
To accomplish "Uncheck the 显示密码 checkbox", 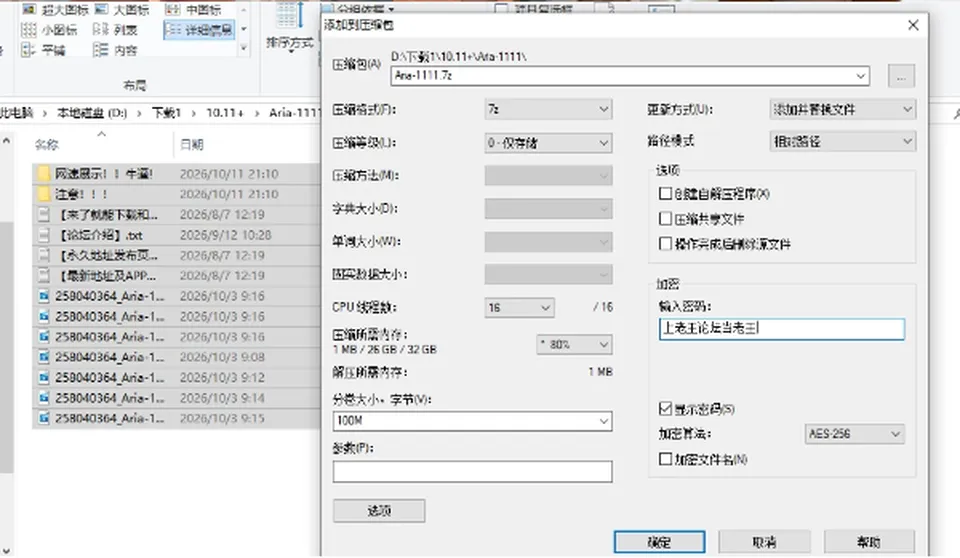I will pyautogui.click(x=666, y=409).
